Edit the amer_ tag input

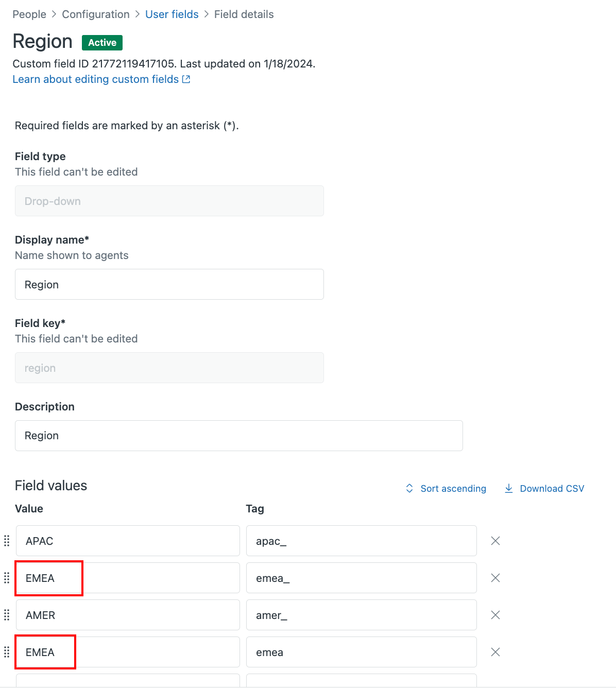coord(361,615)
